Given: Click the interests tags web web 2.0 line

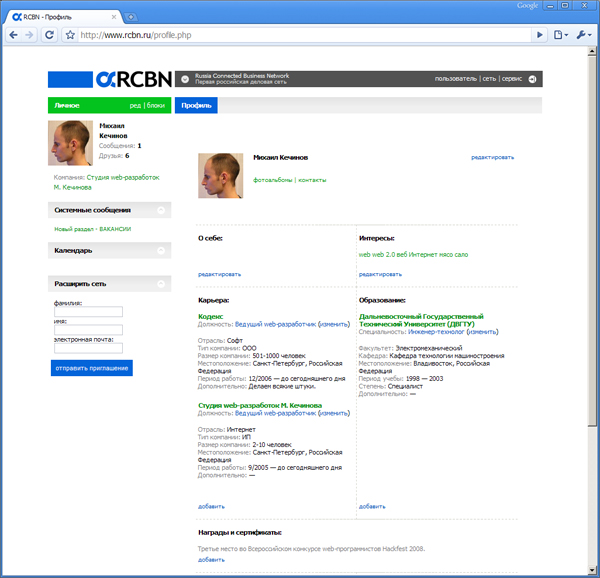Looking at the screenshot, I should pyautogui.click(x=413, y=255).
